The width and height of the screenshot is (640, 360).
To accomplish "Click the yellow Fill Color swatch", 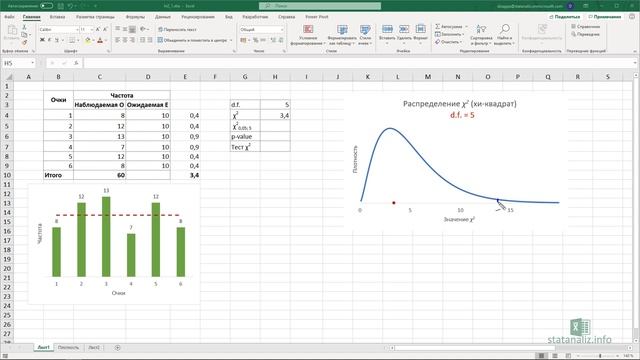I will [87, 40].
